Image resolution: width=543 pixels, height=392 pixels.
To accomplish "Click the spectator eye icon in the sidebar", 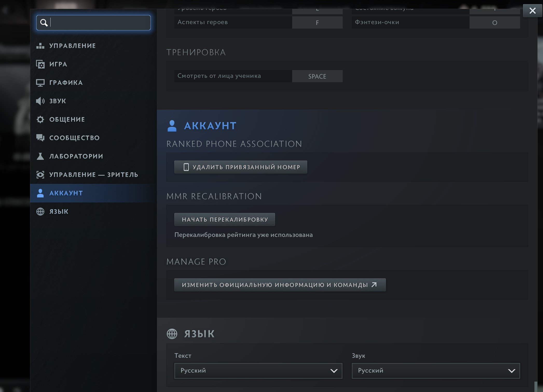I will (x=40, y=175).
